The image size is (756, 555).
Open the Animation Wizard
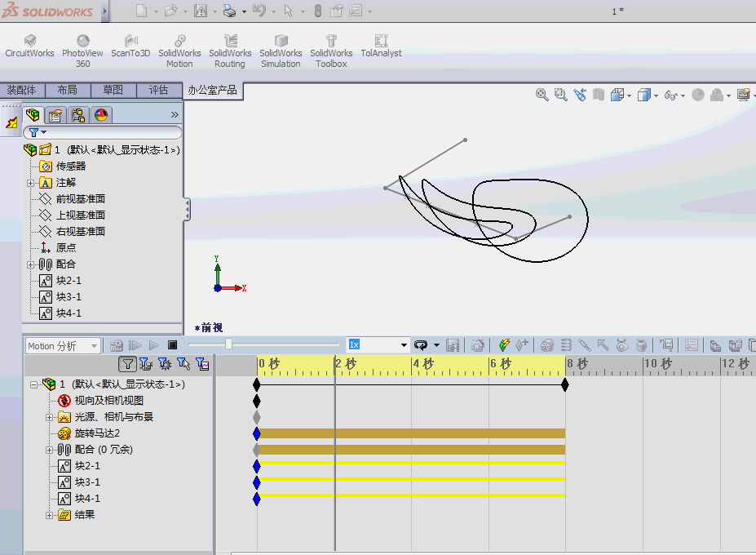(x=479, y=344)
